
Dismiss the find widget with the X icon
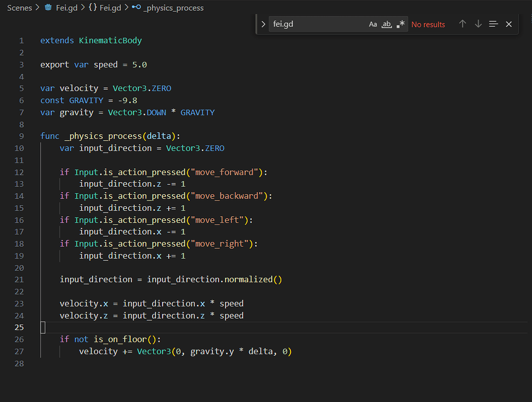click(508, 24)
